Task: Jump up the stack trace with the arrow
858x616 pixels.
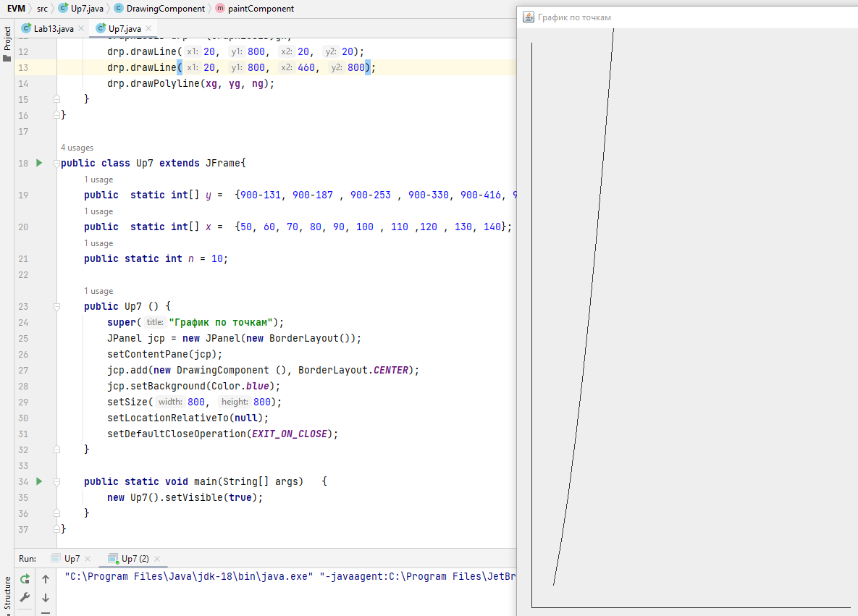Action: coord(46,579)
